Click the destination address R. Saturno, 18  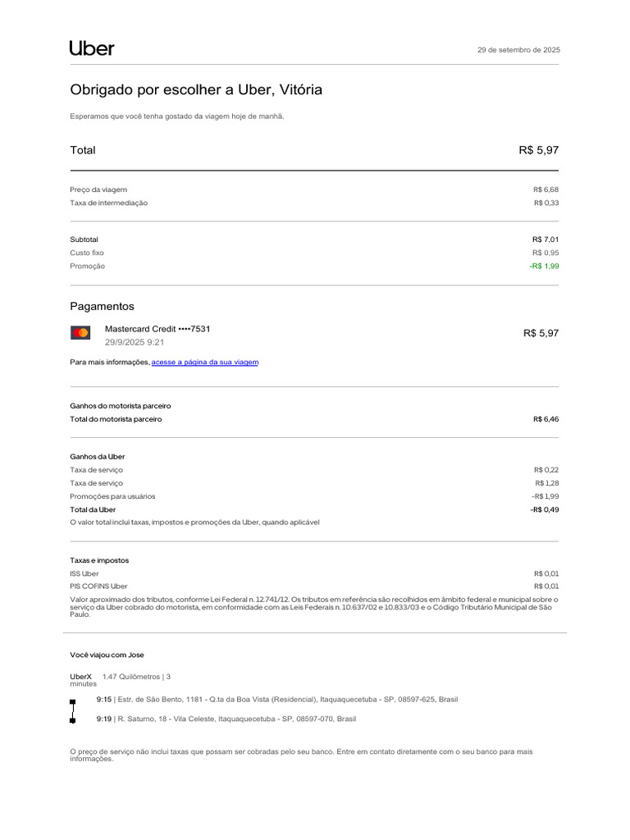pyautogui.click(x=237, y=719)
